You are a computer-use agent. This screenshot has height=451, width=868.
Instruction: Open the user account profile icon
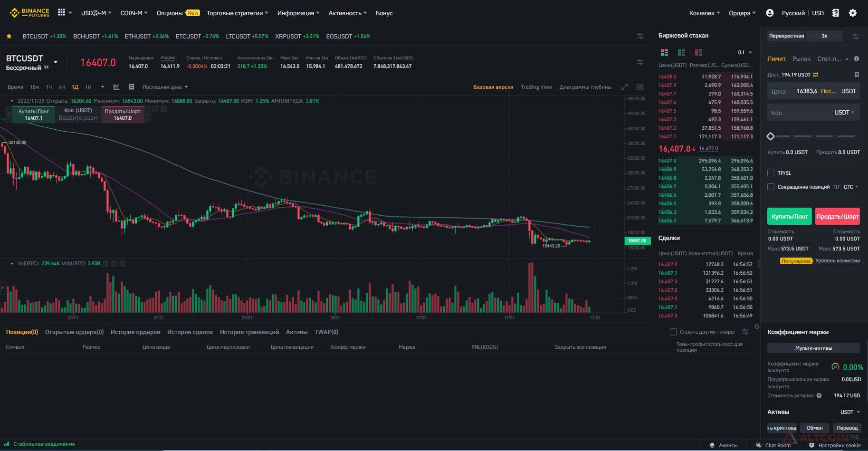click(770, 13)
